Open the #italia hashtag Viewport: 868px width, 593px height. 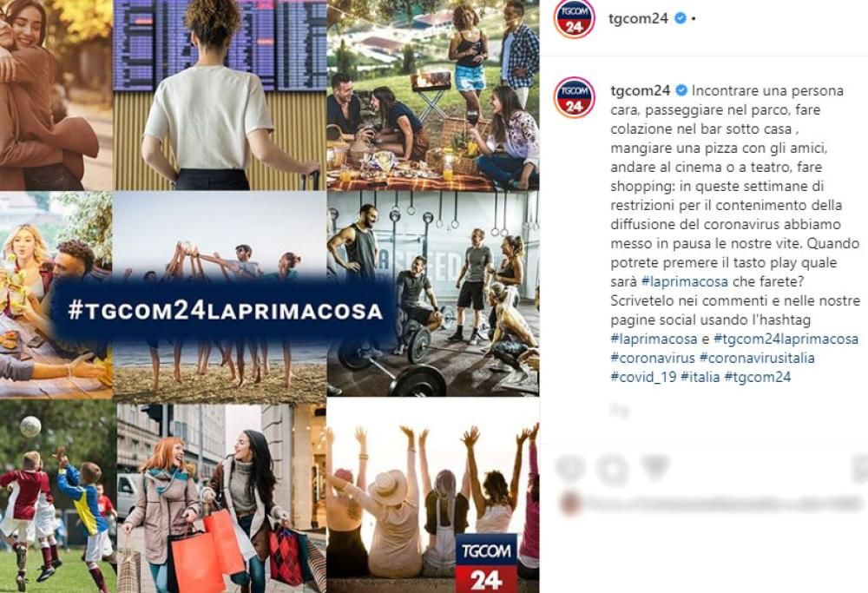[700, 377]
